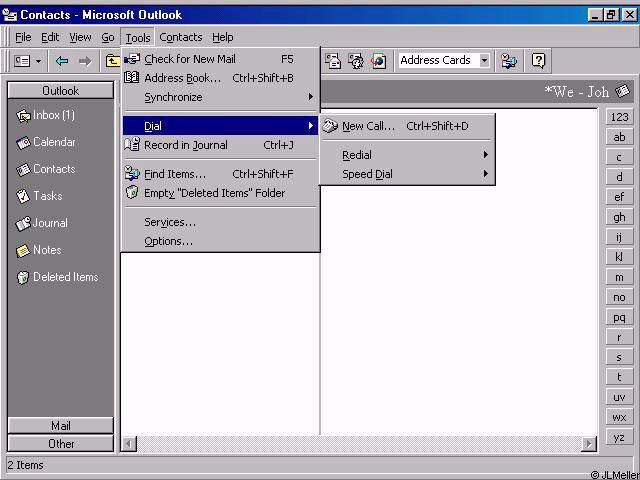Click horizontal scrollbar left arrow
Image resolution: width=640 pixels, height=480 pixels.
point(129,443)
